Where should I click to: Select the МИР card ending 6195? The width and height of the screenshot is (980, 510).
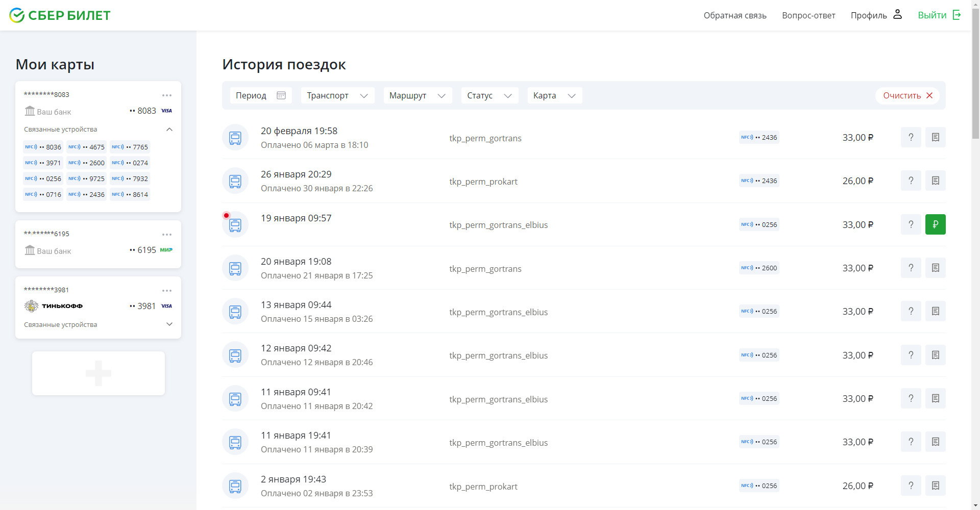point(98,244)
